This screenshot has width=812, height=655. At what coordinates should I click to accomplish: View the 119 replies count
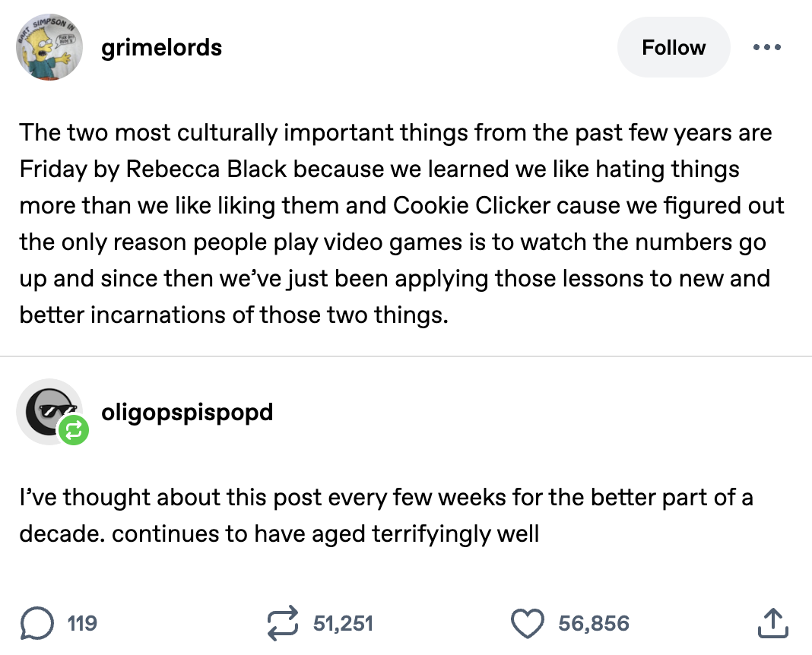click(x=82, y=624)
